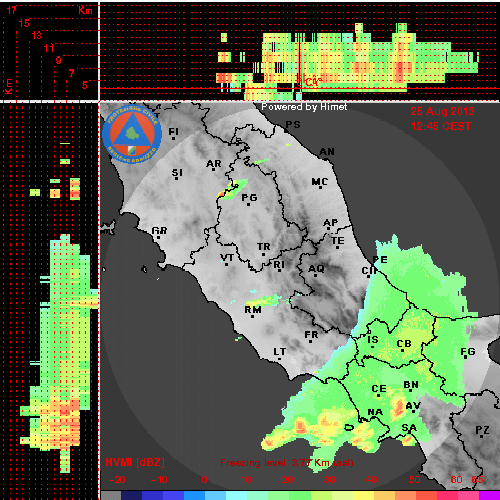Select the TR city label on the map

click(264, 247)
